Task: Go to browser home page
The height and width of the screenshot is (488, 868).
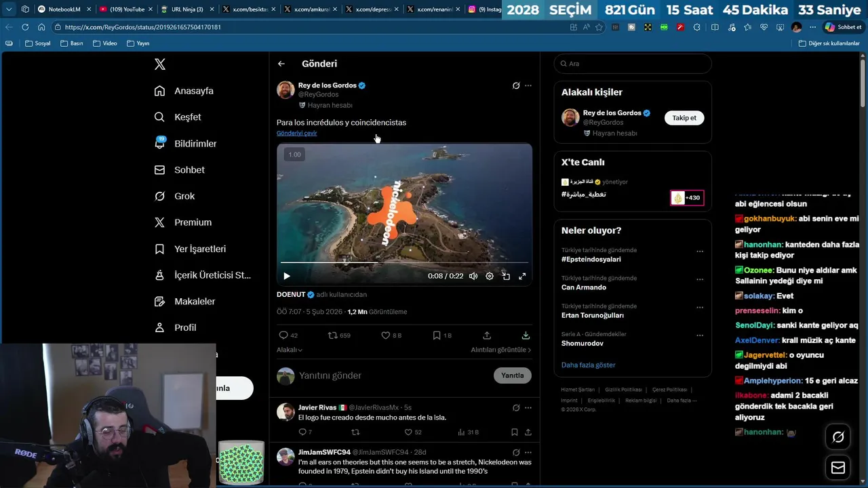Action: pos(41,27)
